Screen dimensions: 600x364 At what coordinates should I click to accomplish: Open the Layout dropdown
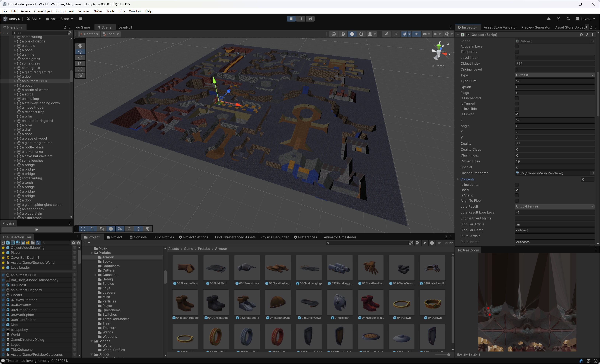pyautogui.click(x=586, y=19)
